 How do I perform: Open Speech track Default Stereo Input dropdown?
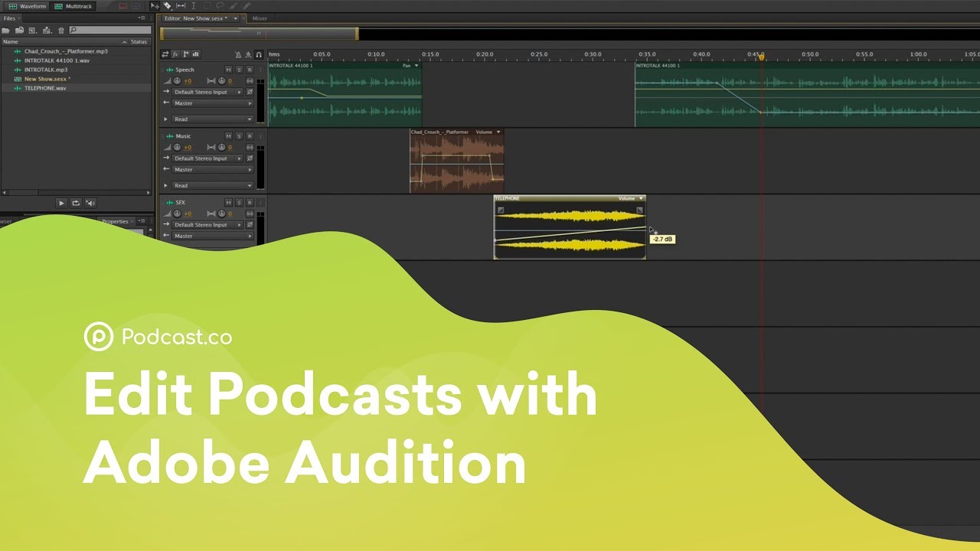point(207,92)
